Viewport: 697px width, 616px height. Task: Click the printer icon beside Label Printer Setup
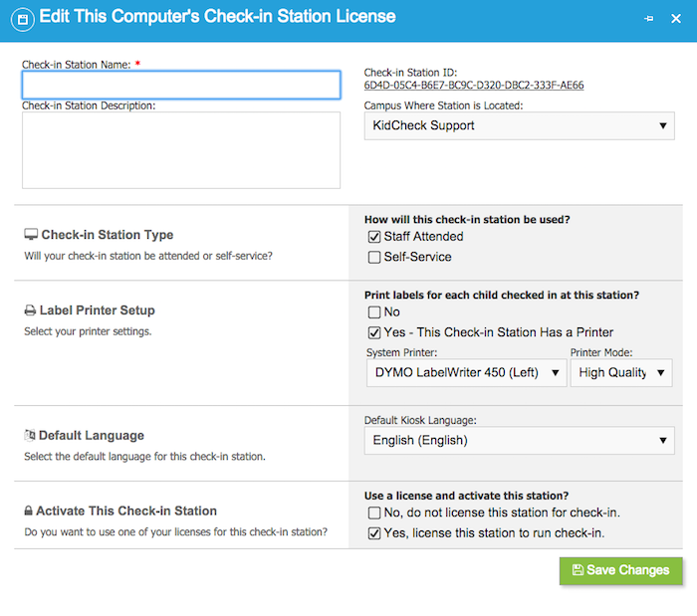click(30, 310)
